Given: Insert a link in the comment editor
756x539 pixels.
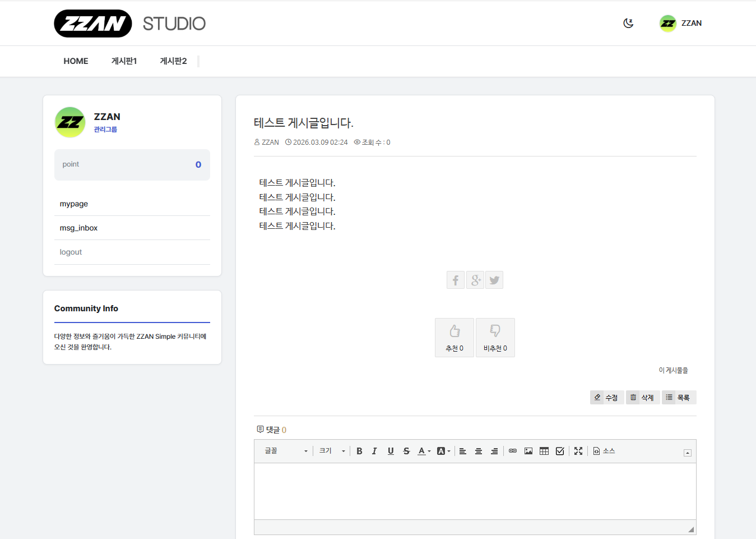Looking at the screenshot, I should 513,451.
